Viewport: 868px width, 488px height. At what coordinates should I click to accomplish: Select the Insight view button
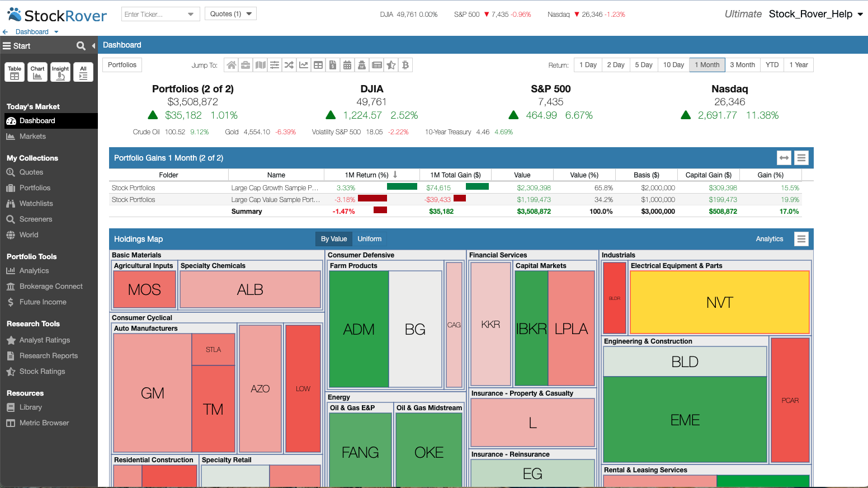(60, 72)
